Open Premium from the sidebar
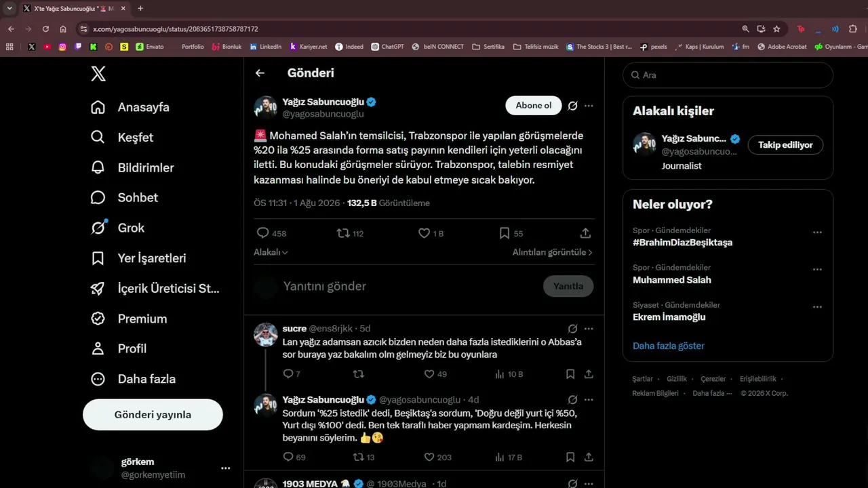Viewport: 868px width, 488px height. click(x=128, y=319)
